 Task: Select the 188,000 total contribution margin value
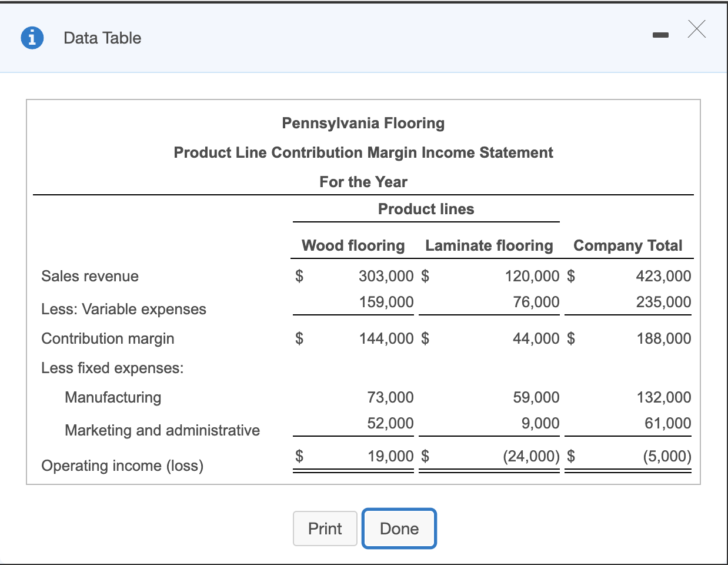point(663,338)
